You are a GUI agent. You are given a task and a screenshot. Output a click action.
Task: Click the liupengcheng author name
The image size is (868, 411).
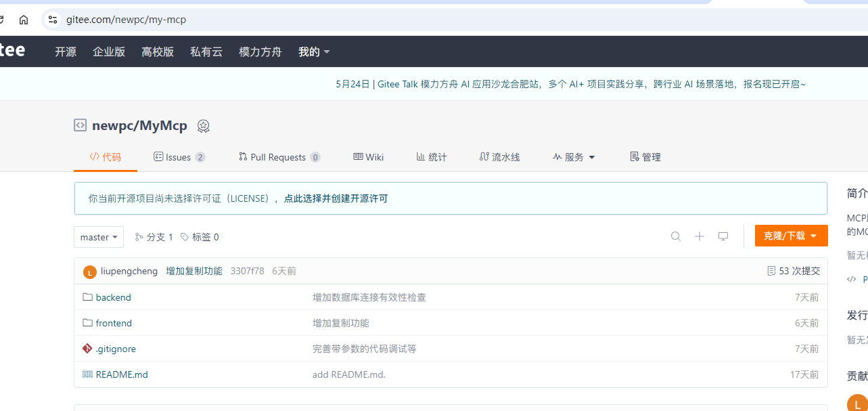(129, 271)
